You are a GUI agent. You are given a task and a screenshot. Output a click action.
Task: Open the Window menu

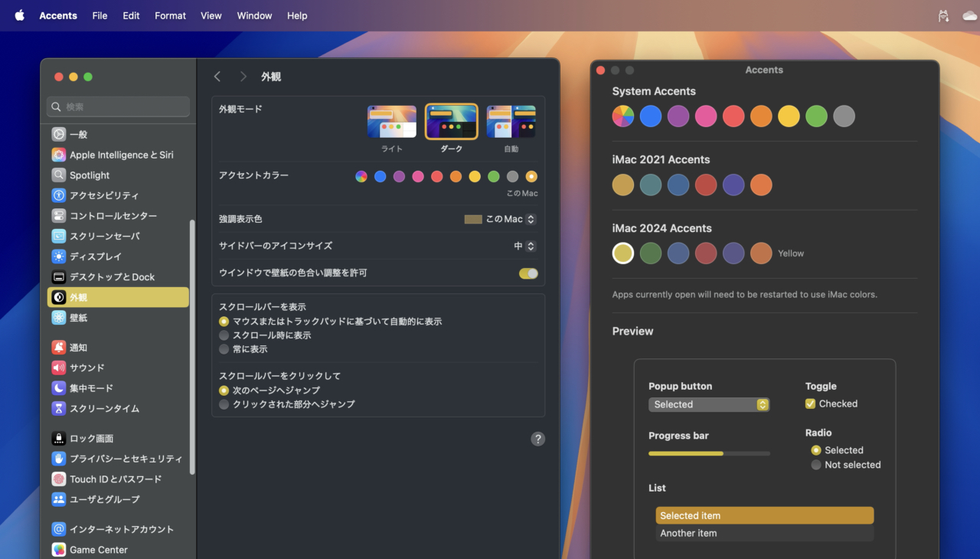coord(254,15)
